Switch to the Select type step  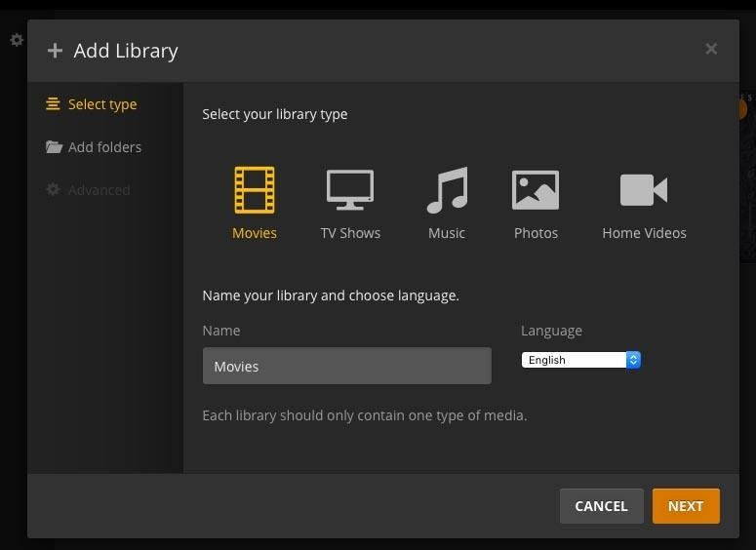[x=102, y=104]
